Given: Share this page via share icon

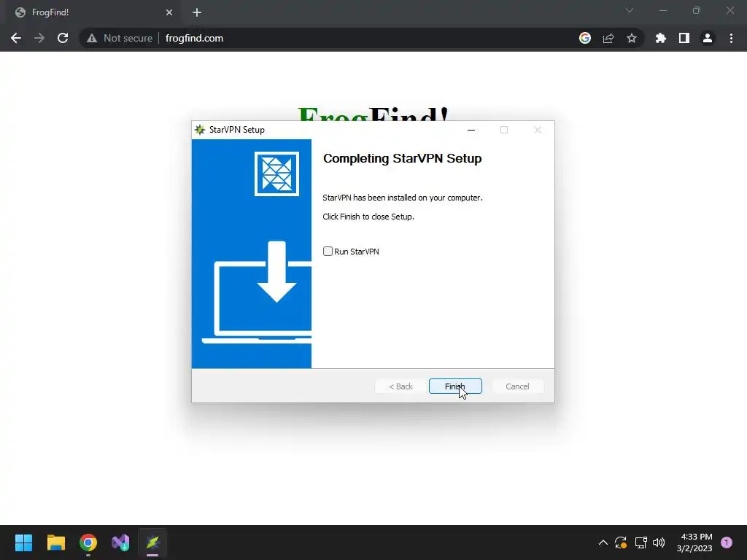Looking at the screenshot, I should click(x=608, y=38).
